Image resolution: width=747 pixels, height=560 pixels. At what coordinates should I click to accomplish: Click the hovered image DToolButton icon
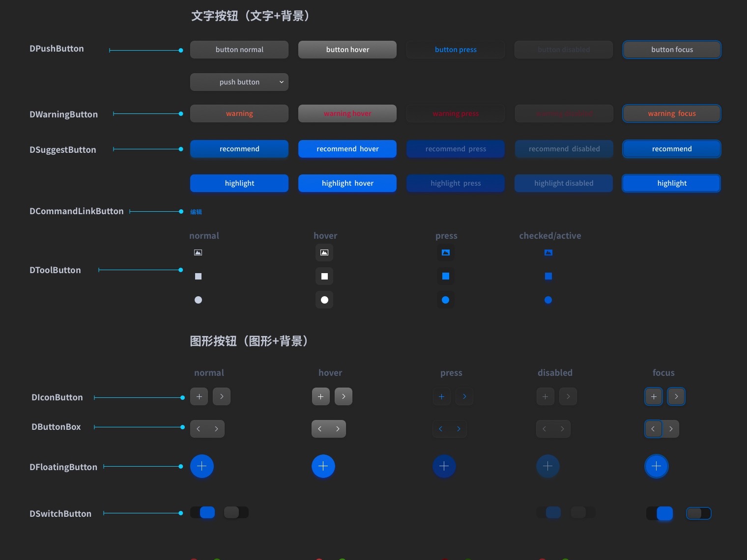click(324, 252)
